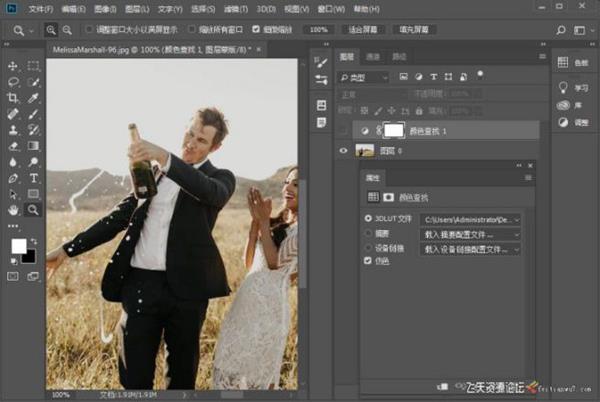Image resolution: width=600 pixels, height=402 pixels.
Task: Expand the 载入设备链接配置文件 dropdown
Action: [472, 247]
